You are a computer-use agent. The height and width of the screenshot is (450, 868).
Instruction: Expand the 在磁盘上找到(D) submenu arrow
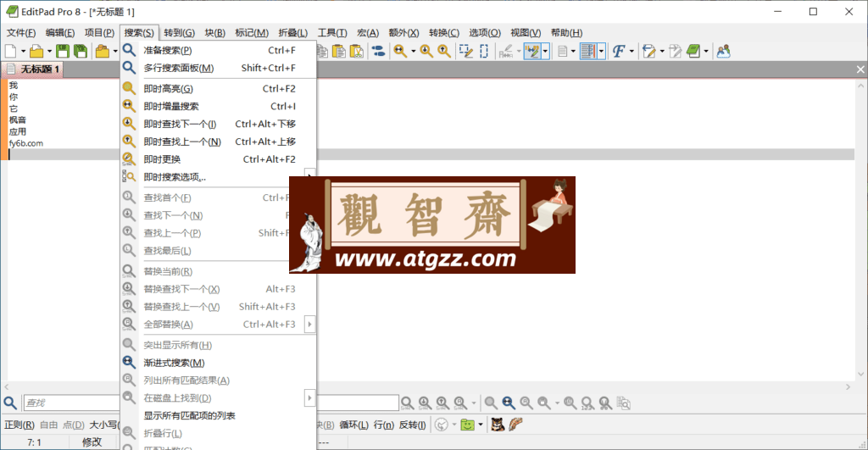coord(310,398)
